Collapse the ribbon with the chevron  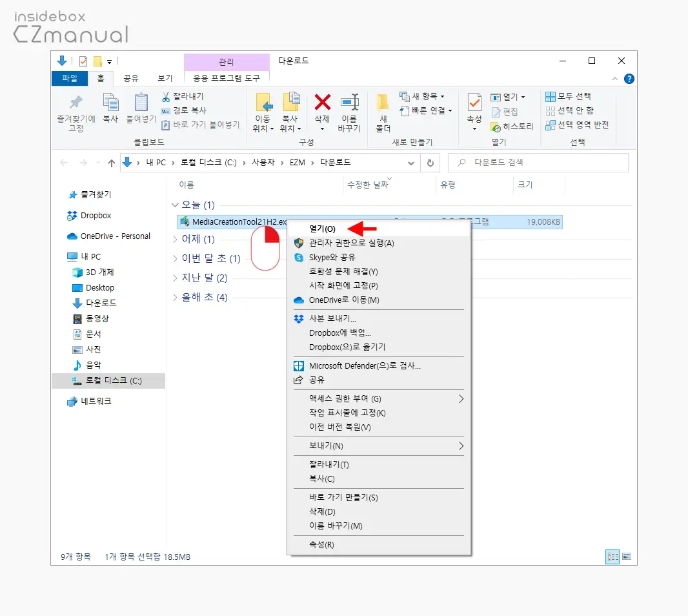[x=614, y=79]
